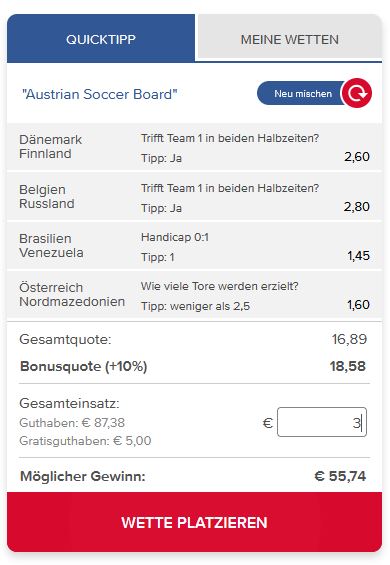Switch to the Meine Wetten tab
390x565 pixels.
(x=290, y=39)
